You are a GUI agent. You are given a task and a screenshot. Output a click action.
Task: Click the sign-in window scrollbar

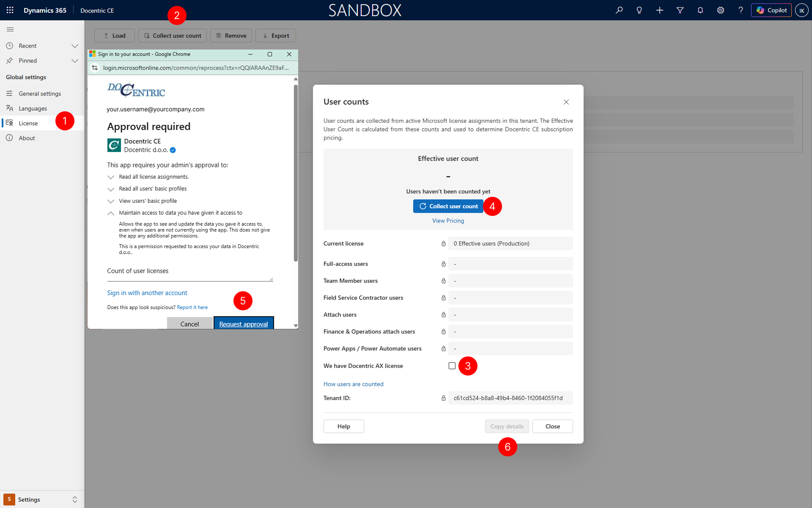296,174
